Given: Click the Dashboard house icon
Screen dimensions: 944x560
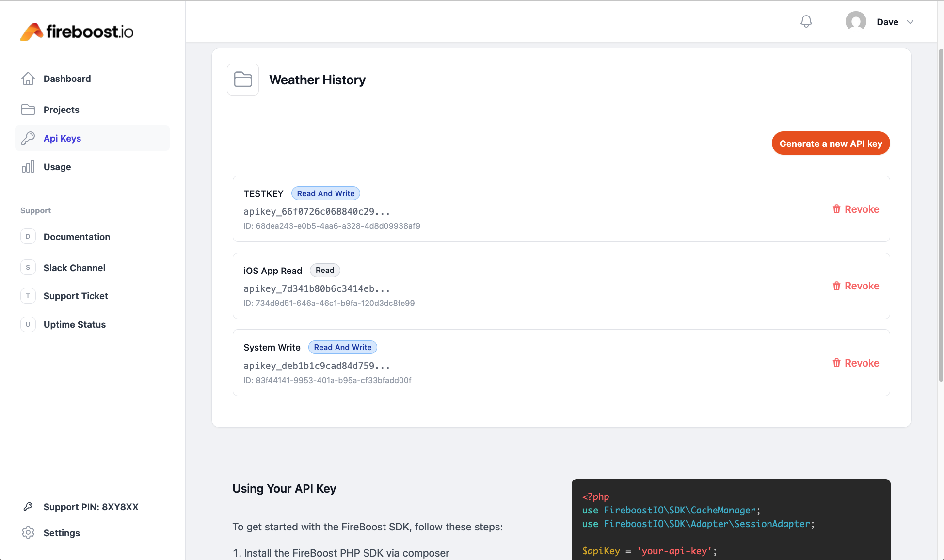Looking at the screenshot, I should [x=28, y=79].
